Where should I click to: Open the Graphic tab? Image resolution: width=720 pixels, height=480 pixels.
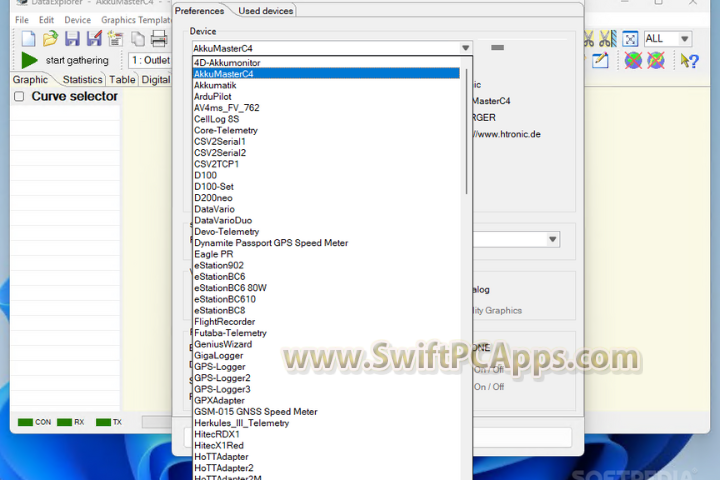(x=30, y=79)
